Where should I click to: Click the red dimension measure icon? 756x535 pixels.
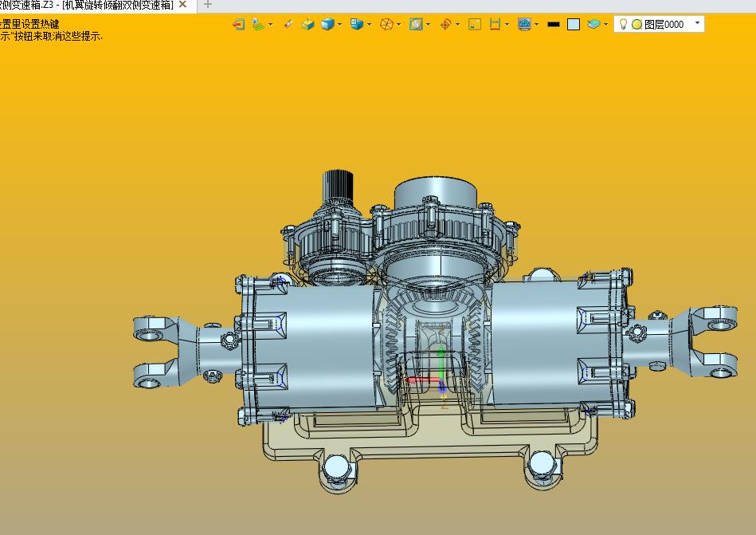pyautogui.click(x=495, y=25)
